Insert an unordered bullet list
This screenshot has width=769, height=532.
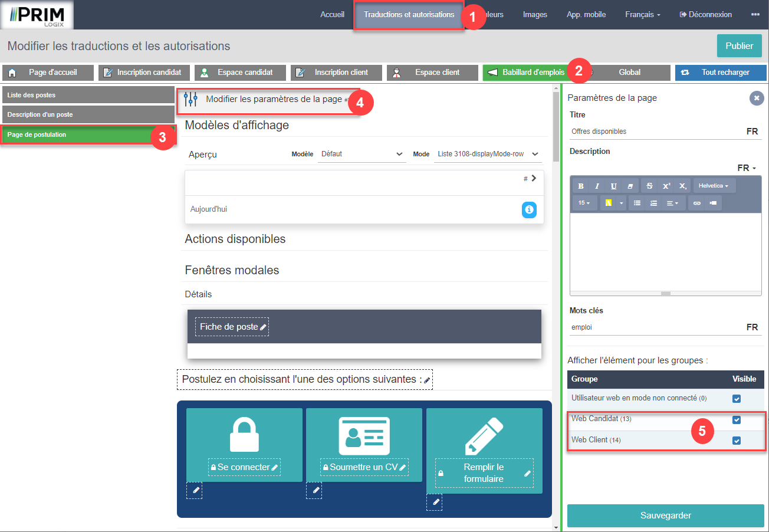tap(637, 203)
